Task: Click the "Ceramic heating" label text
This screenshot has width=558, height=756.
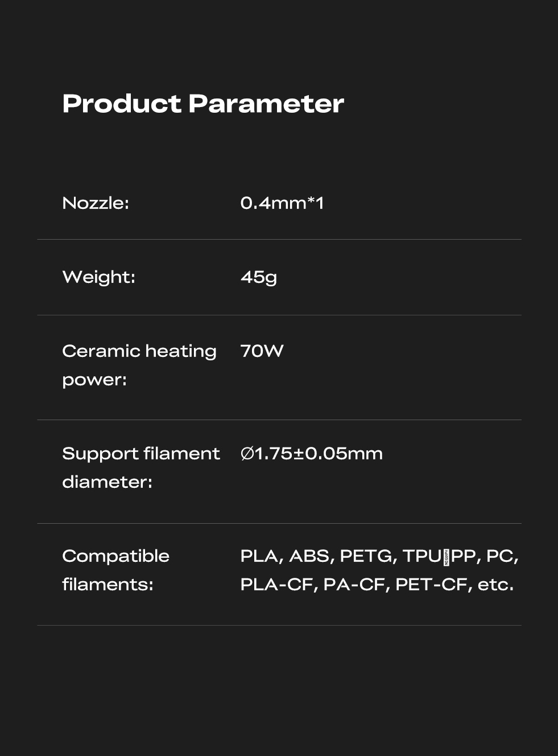Action: coord(139,351)
